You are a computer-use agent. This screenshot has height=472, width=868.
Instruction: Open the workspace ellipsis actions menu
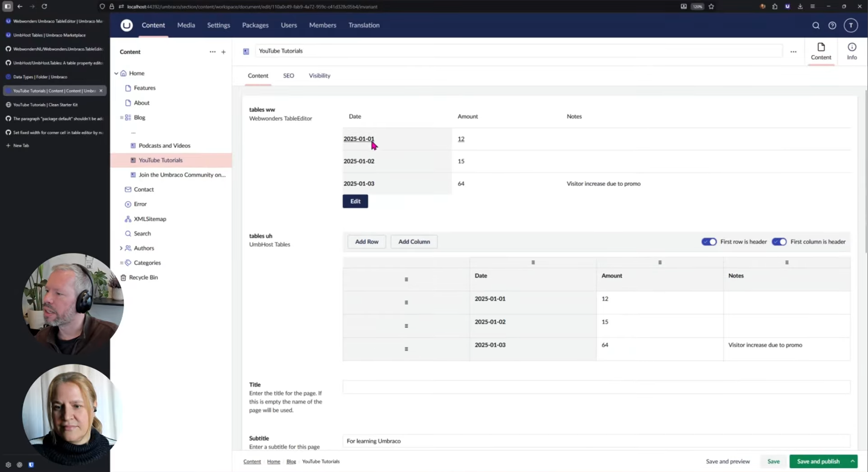[x=793, y=52]
